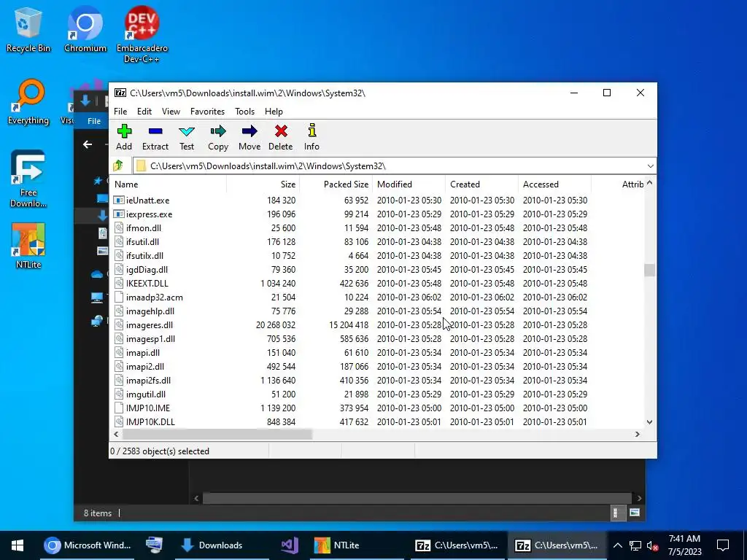Select Free Download Manager desktop icon
Viewport: 747px width, 560px height.
coord(28,179)
